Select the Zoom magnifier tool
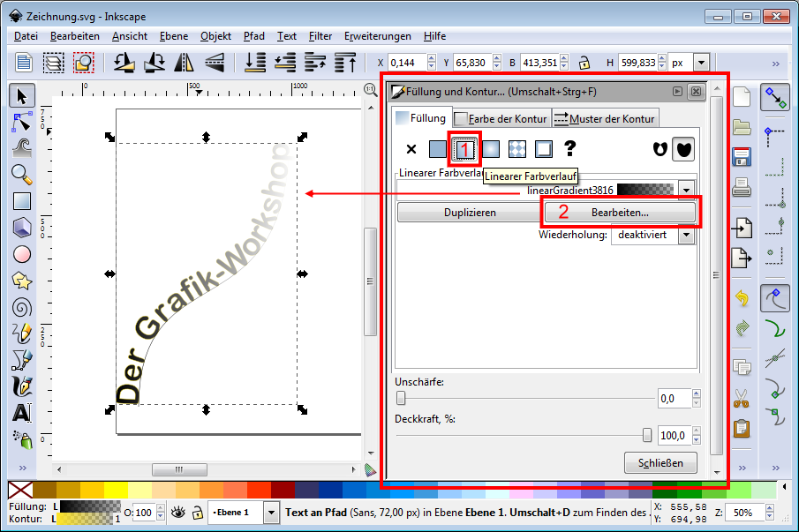This screenshot has width=799, height=532. [x=21, y=175]
